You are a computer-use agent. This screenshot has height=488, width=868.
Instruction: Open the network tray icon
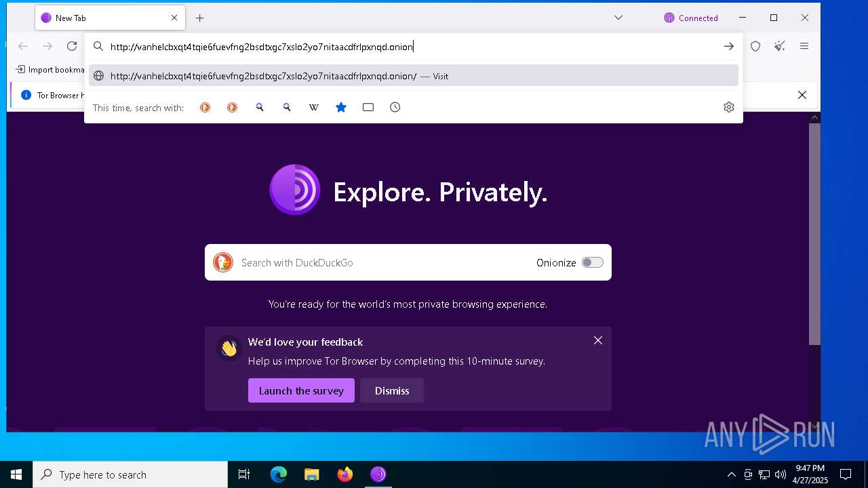tap(764, 474)
